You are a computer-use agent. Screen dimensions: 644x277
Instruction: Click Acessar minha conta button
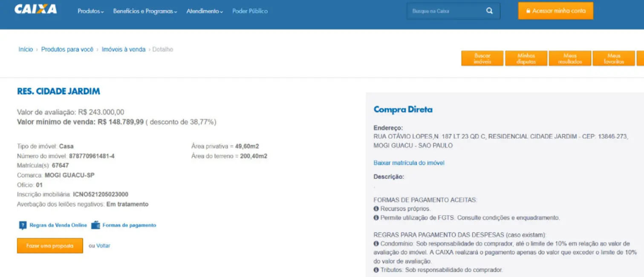[x=555, y=11]
